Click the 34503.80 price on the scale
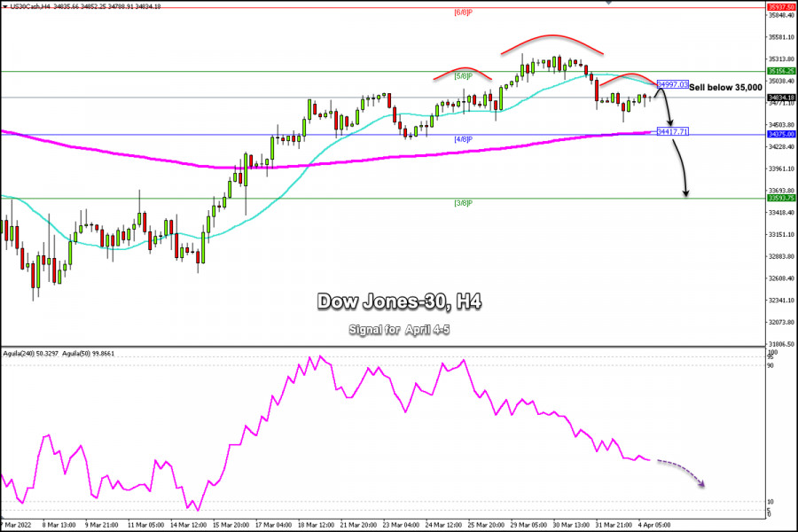This screenshot has height=532, width=798. click(x=782, y=125)
